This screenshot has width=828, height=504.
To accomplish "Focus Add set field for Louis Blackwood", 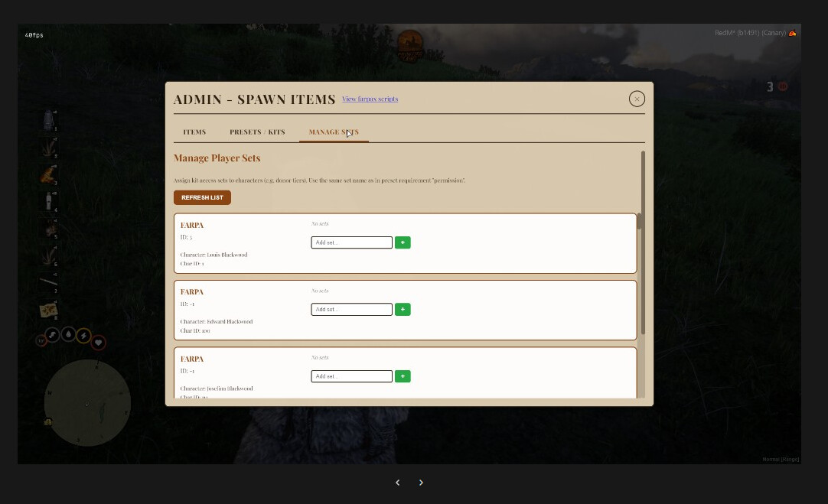I will pyautogui.click(x=352, y=242).
